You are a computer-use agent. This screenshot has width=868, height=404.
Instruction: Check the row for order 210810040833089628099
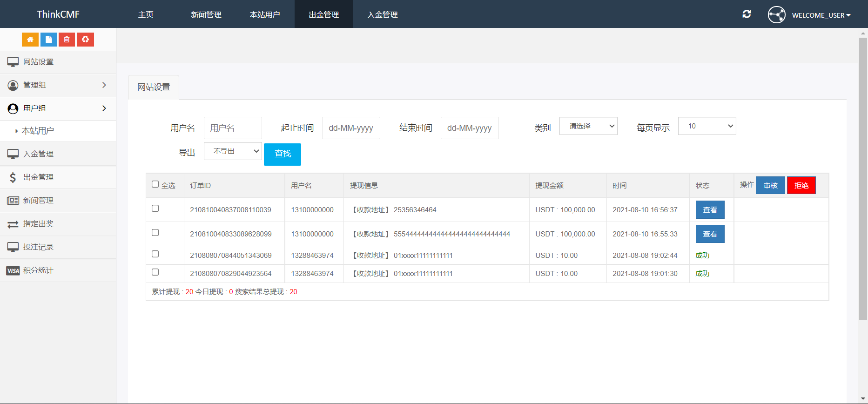pyautogui.click(x=155, y=233)
